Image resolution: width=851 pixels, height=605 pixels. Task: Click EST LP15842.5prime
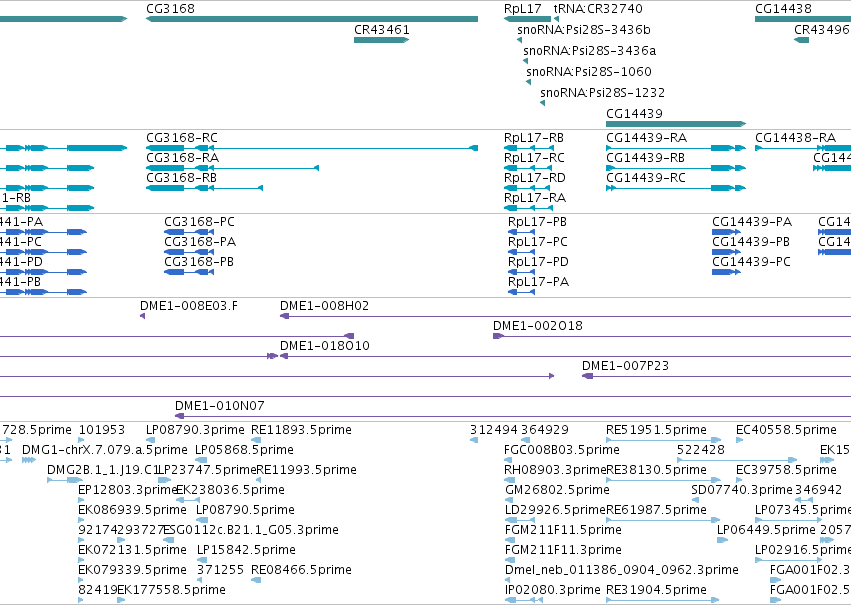200,561
